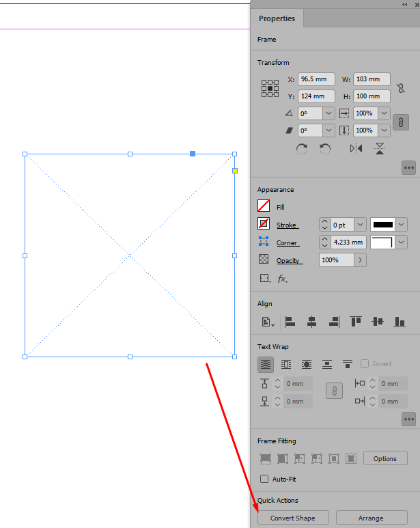Click the Opacity value field
The height and width of the screenshot is (528, 420).
[x=337, y=260]
